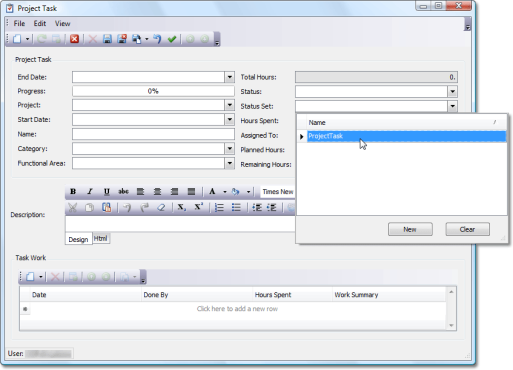
Task: Sort Task Work by the Date column
Action: [85, 295]
